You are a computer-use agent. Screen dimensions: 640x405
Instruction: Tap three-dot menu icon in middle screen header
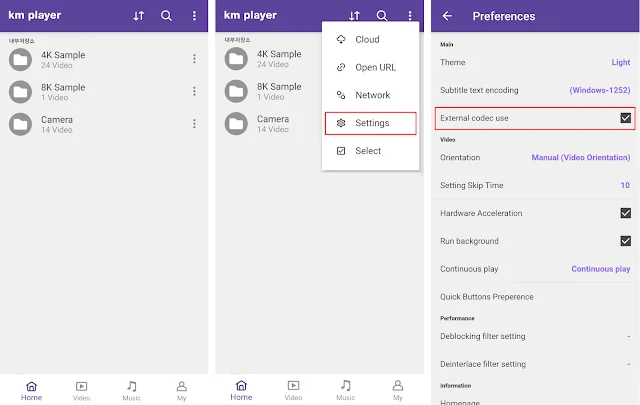coord(410,16)
